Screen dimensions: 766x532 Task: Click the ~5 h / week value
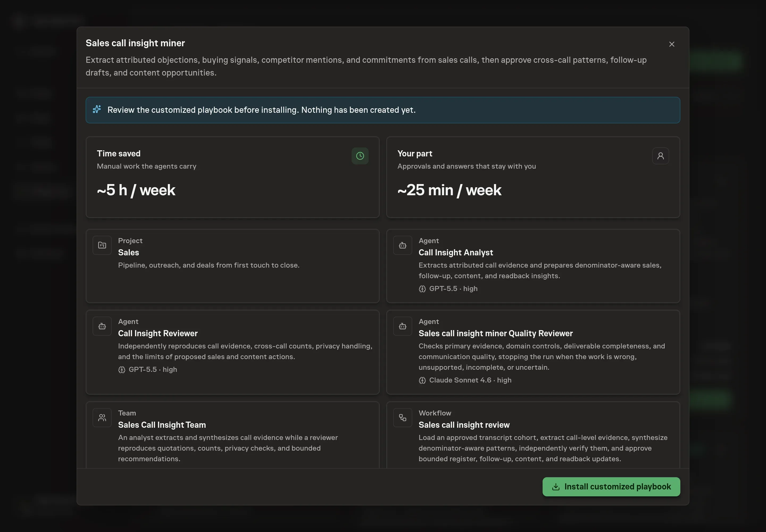point(136,190)
